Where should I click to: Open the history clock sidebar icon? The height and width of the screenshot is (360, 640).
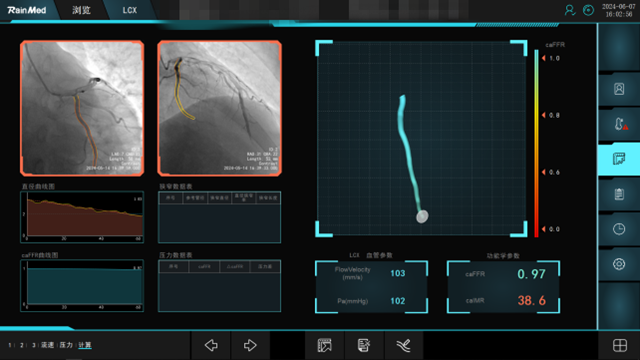click(619, 229)
